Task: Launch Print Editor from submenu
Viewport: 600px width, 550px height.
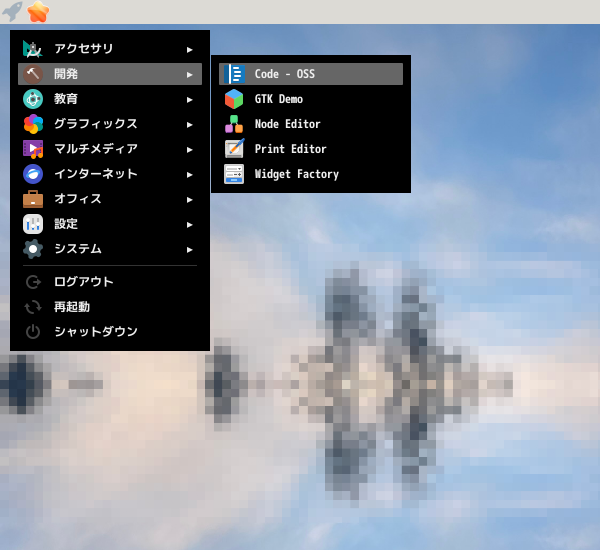Action: [x=311, y=149]
